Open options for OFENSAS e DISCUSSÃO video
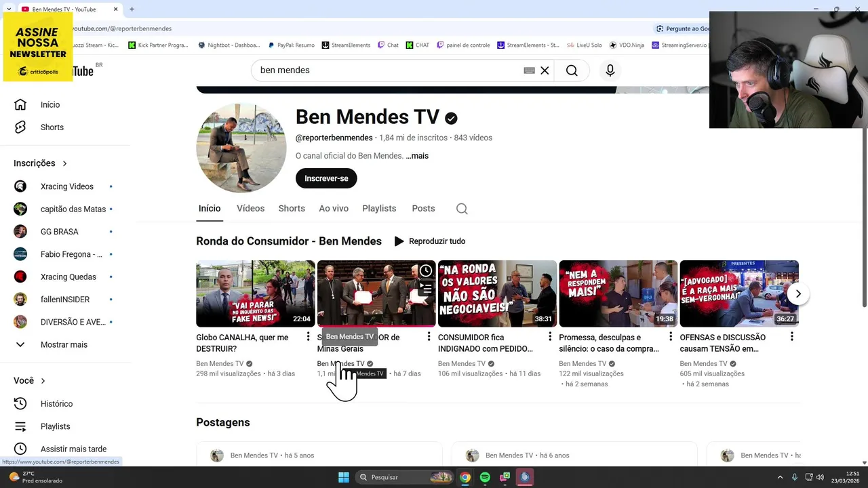This screenshot has height=488, width=868. click(791, 337)
